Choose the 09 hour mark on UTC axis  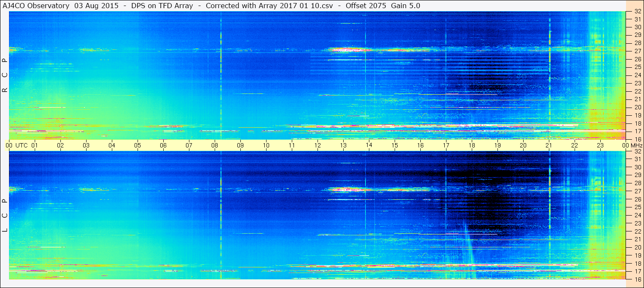[x=240, y=145]
